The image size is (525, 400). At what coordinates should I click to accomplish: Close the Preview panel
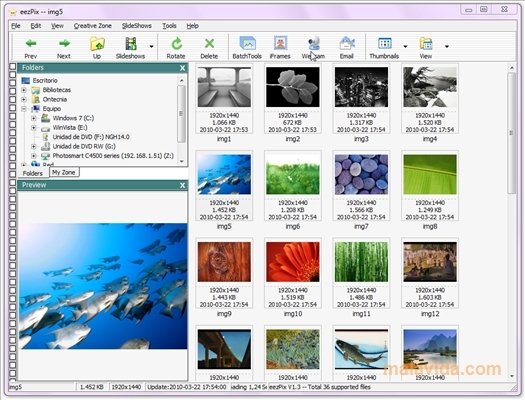point(182,185)
